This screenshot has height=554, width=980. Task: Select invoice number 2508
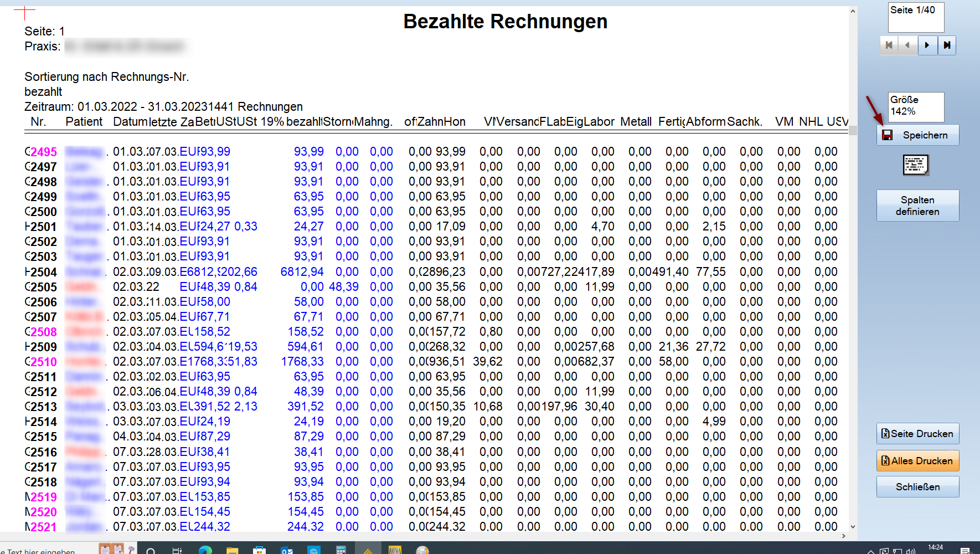pos(43,332)
